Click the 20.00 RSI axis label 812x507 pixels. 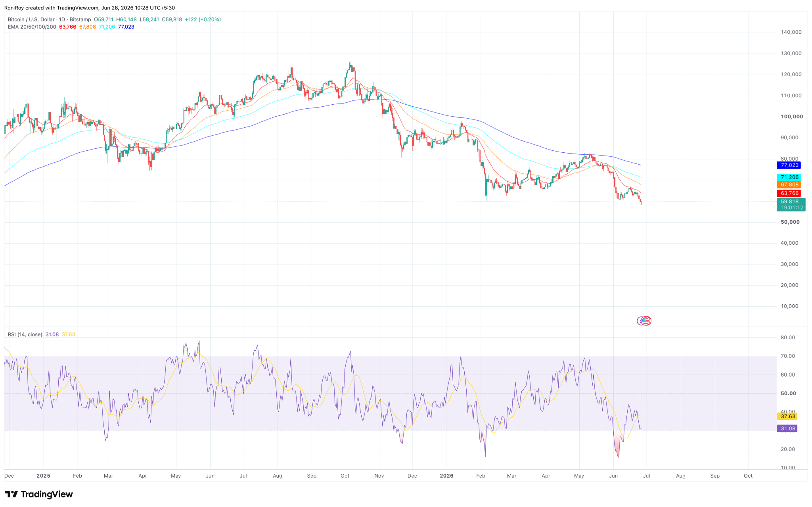pos(788,449)
